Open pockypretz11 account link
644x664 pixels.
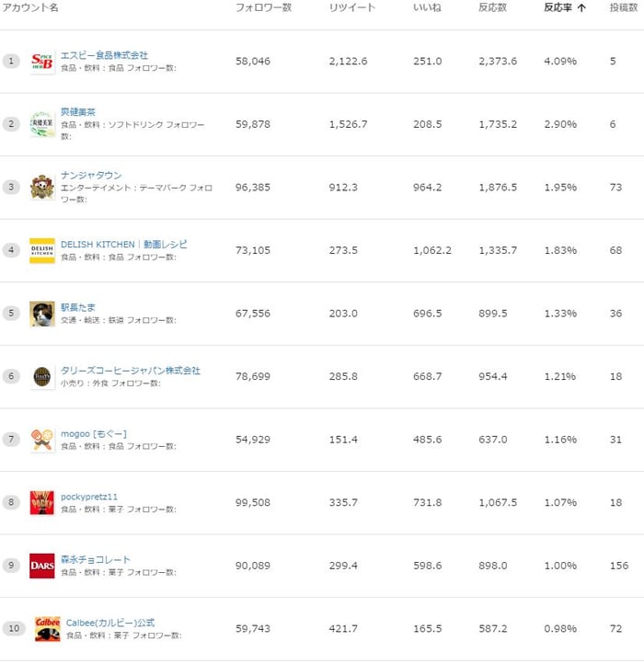click(89, 497)
